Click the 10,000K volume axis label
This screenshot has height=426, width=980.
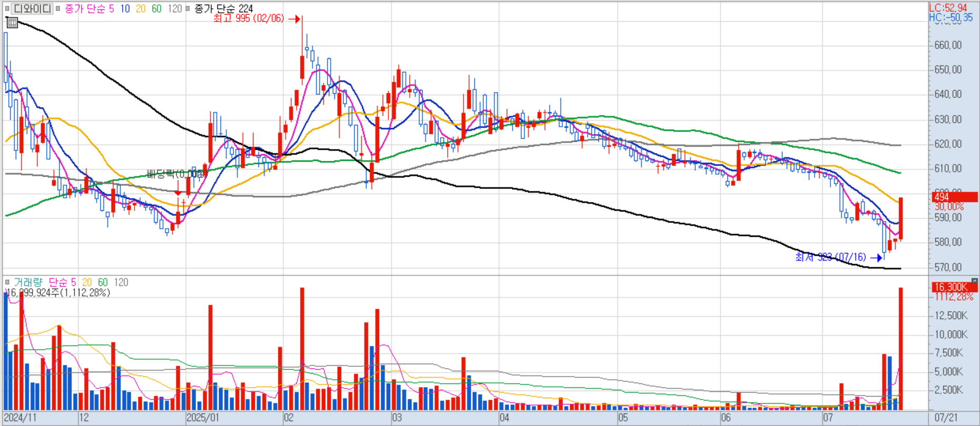tap(951, 334)
